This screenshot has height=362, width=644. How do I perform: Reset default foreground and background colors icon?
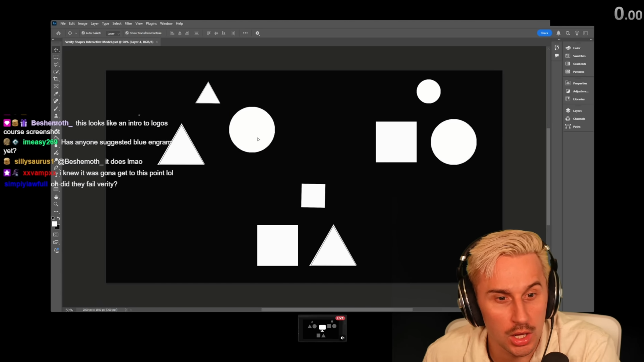click(x=53, y=218)
